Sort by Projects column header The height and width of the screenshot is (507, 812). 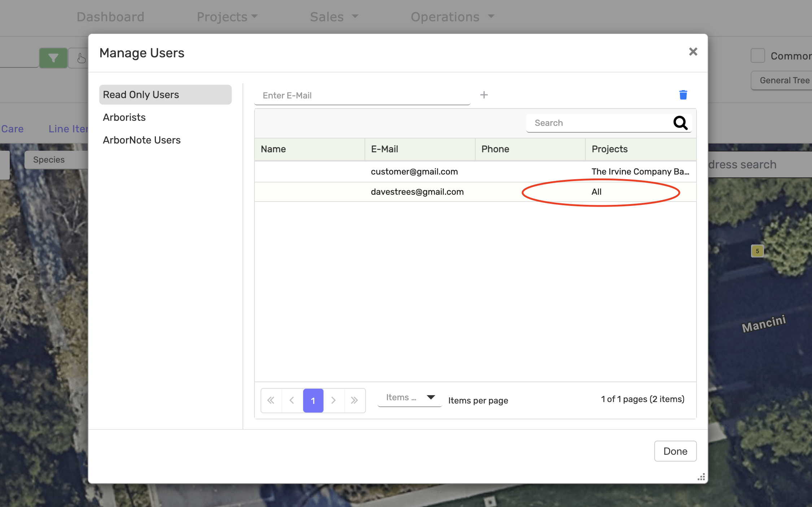(641, 149)
